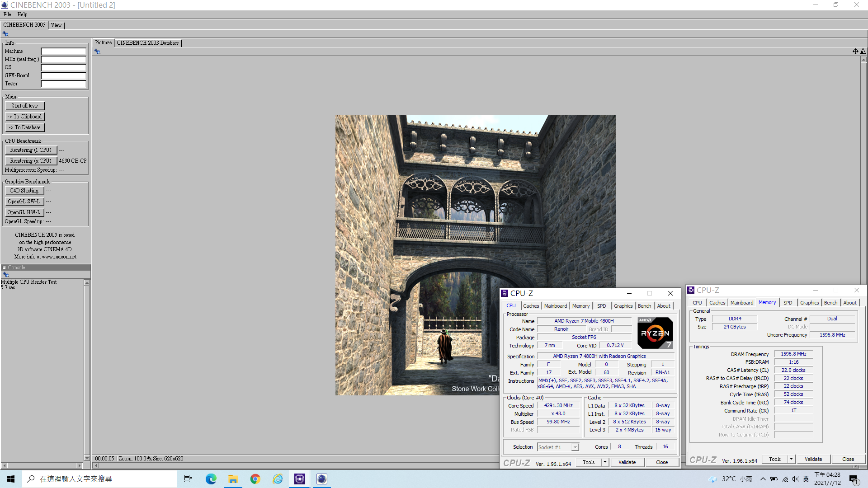This screenshot has height=488, width=868.
Task: Open CPU tab in the rear CPU-Z window
Action: tap(697, 303)
